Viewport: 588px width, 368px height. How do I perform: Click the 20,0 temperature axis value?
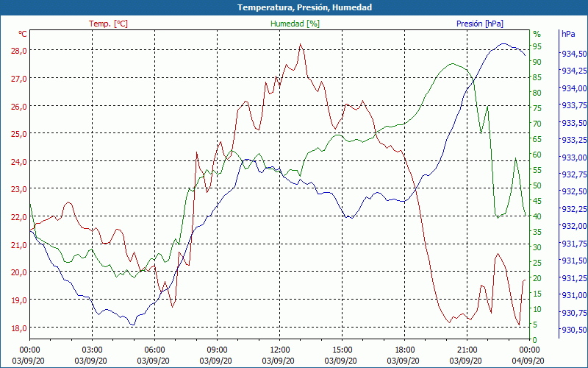[19, 272]
